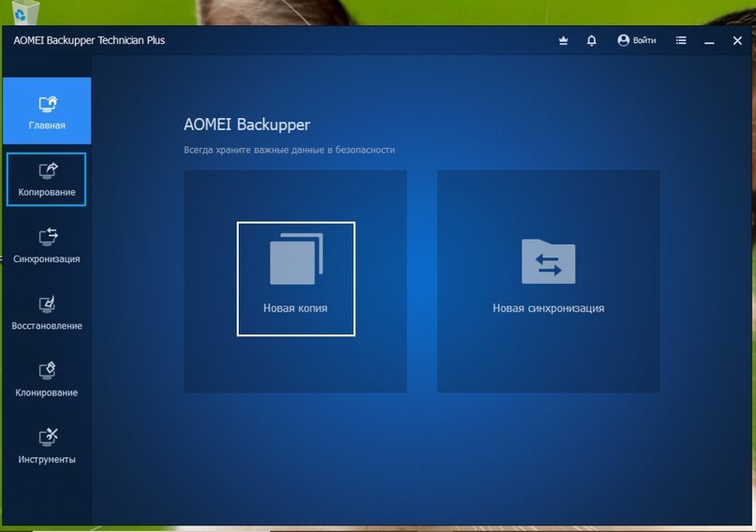Minimize the AOMEI Backupper window
Viewport: 756px width, 532px height.
pyautogui.click(x=709, y=41)
